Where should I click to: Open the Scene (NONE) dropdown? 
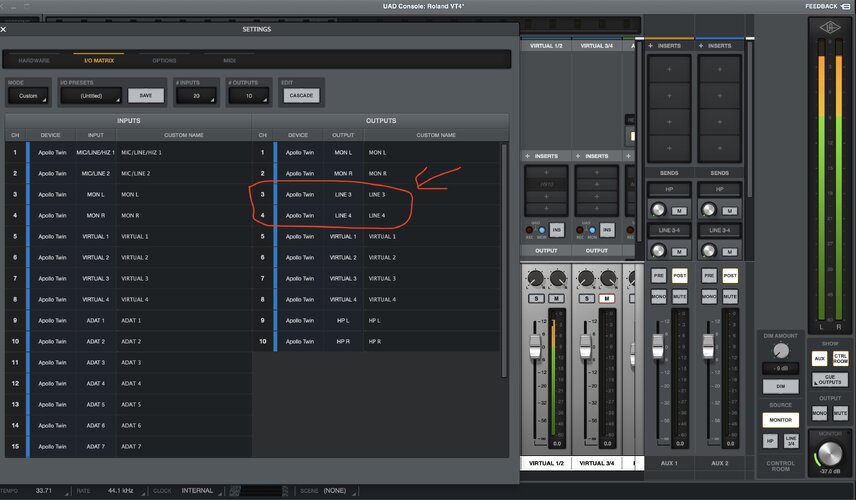tap(338, 491)
